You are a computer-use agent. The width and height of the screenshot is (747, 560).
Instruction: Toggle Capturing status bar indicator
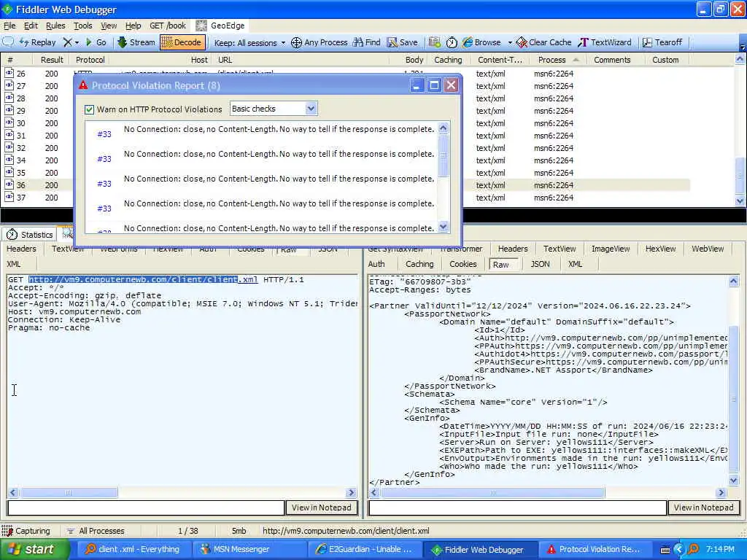pos(26,531)
